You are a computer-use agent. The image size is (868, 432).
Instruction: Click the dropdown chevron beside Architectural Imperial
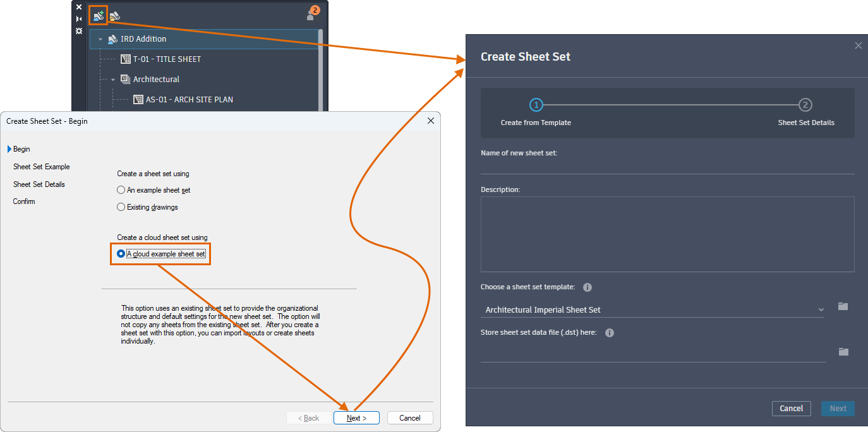pyautogui.click(x=821, y=310)
